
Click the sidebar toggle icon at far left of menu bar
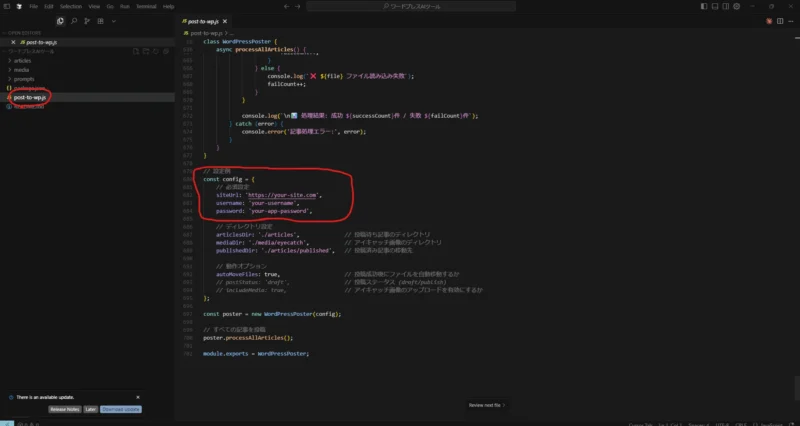[7, 7]
